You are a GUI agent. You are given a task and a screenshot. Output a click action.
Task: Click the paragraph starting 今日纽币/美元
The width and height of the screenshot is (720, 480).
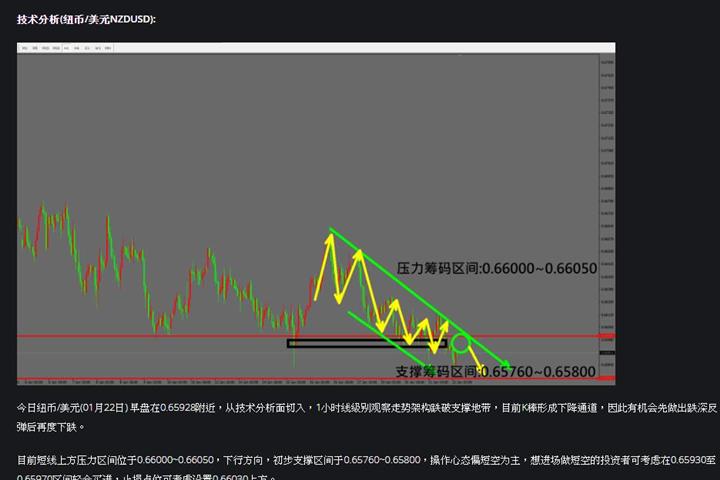coord(366,417)
